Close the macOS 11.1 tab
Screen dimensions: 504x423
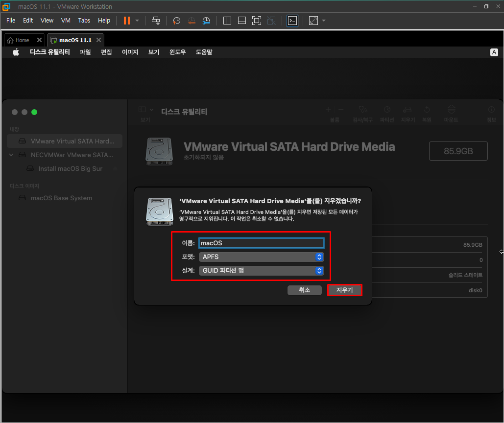tap(98, 40)
